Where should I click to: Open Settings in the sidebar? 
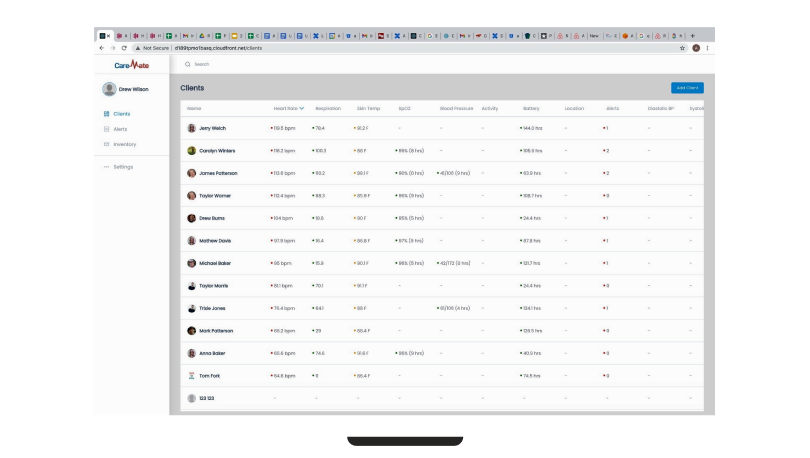pos(122,167)
